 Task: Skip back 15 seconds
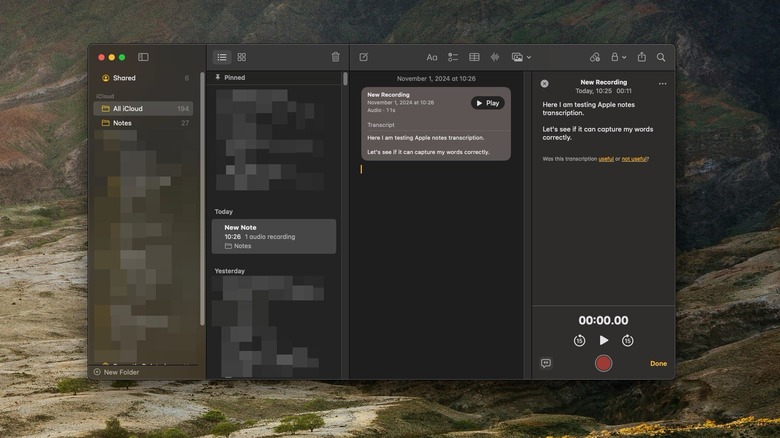579,340
